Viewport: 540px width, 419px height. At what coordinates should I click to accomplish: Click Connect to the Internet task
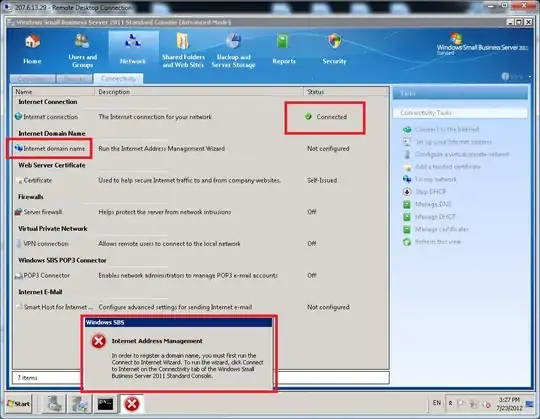[447, 129]
